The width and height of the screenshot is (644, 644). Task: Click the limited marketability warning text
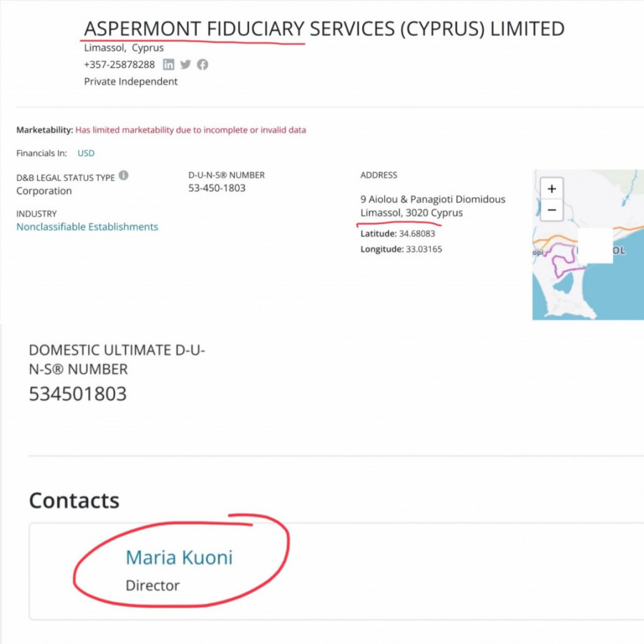tap(190, 130)
